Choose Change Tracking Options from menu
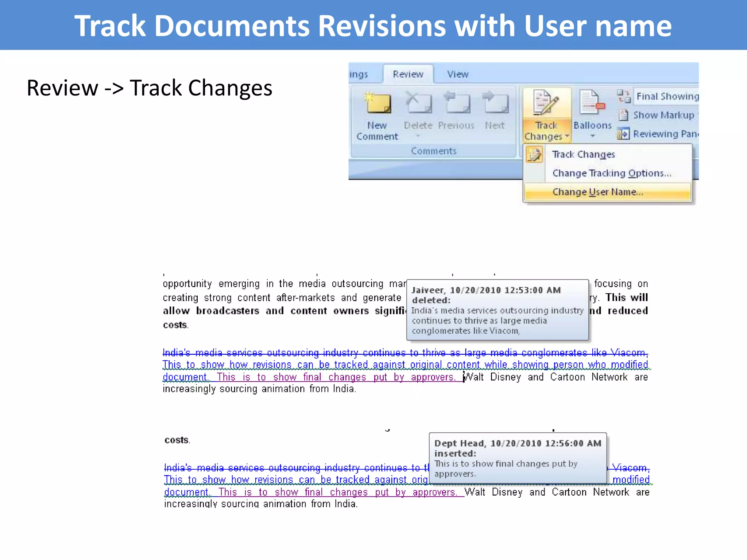 click(611, 173)
